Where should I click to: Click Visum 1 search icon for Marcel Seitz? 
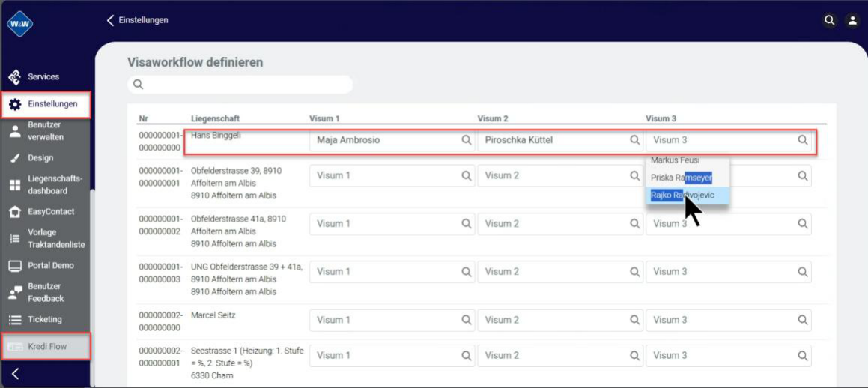(467, 320)
